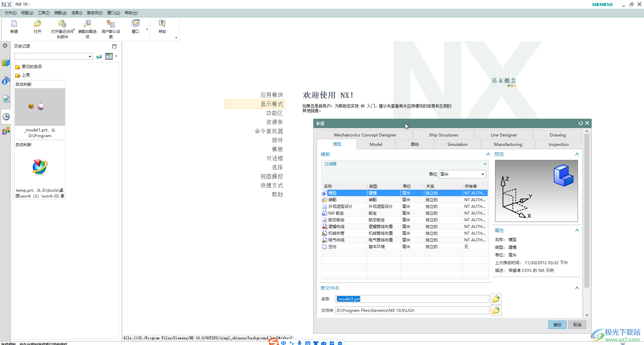The width and height of the screenshot is (644, 345).
Task: Open the 文件(F) menu
Action: 10,13
